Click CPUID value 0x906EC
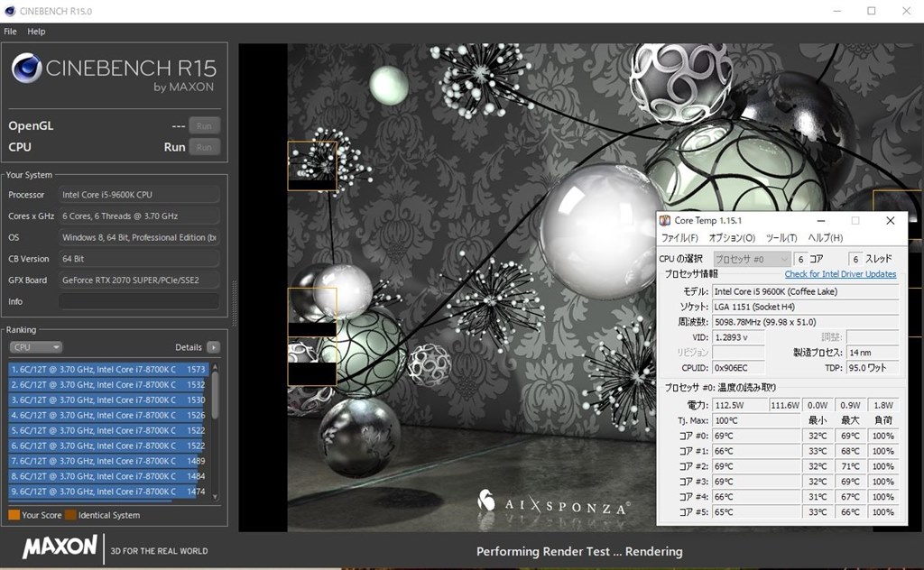Image resolution: width=924 pixels, height=570 pixels. click(738, 368)
